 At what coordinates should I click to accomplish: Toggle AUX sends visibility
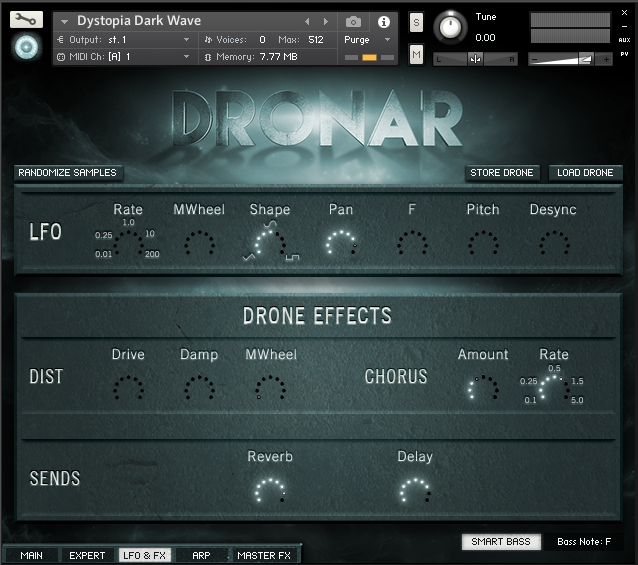[624, 40]
